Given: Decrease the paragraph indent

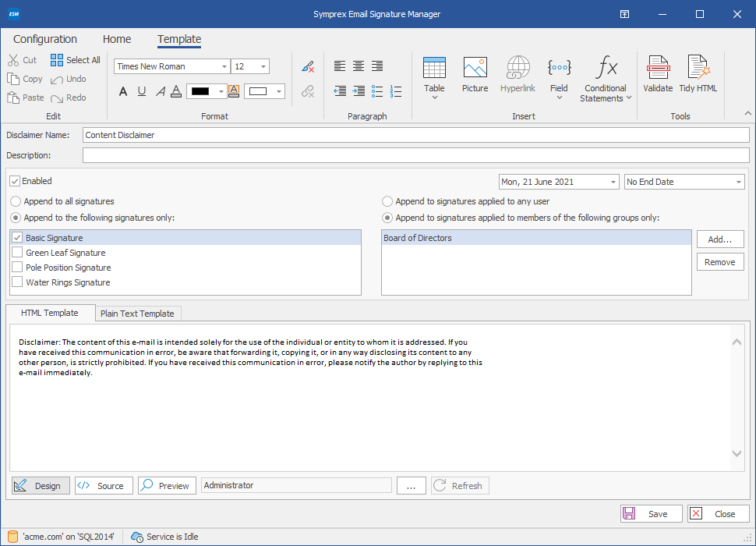Looking at the screenshot, I should pyautogui.click(x=340, y=90).
